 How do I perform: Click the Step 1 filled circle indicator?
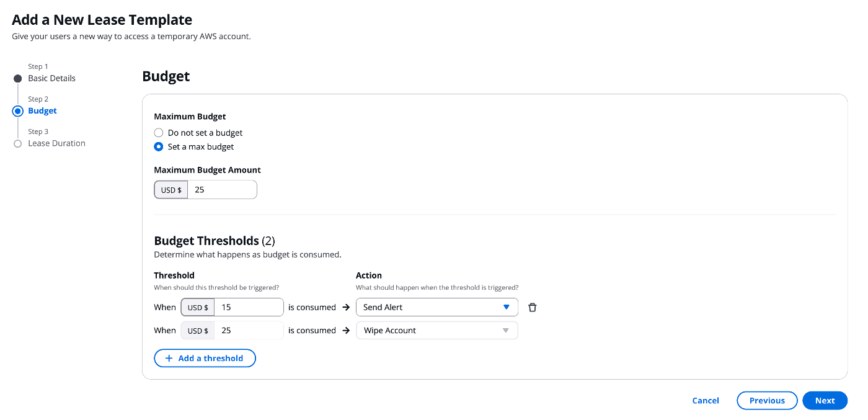[18, 79]
